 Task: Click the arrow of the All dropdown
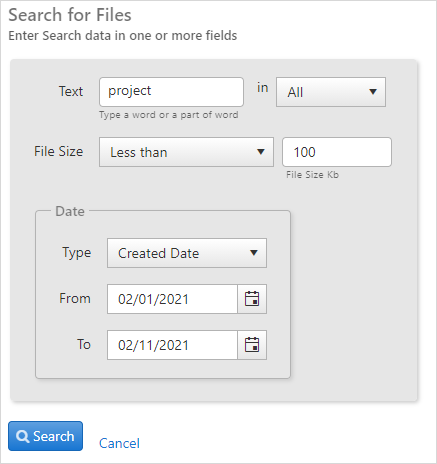(x=373, y=92)
